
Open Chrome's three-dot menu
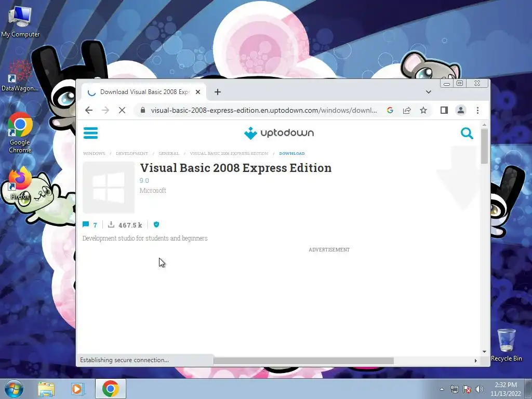(x=478, y=110)
